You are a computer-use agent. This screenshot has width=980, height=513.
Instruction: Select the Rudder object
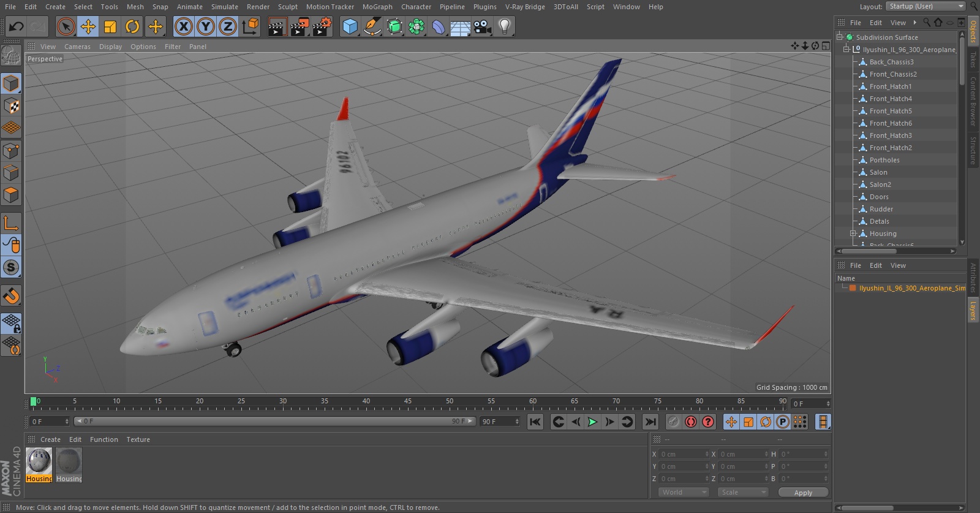(x=881, y=209)
